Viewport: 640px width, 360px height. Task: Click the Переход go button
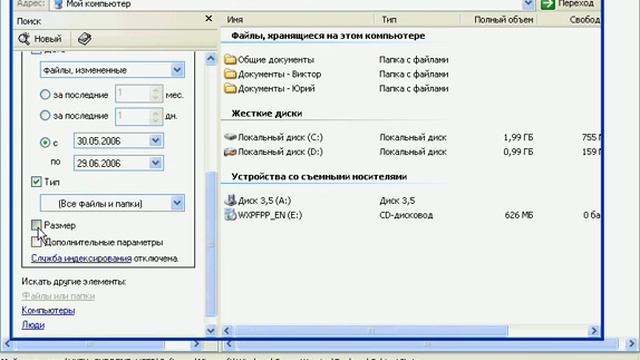568,4
